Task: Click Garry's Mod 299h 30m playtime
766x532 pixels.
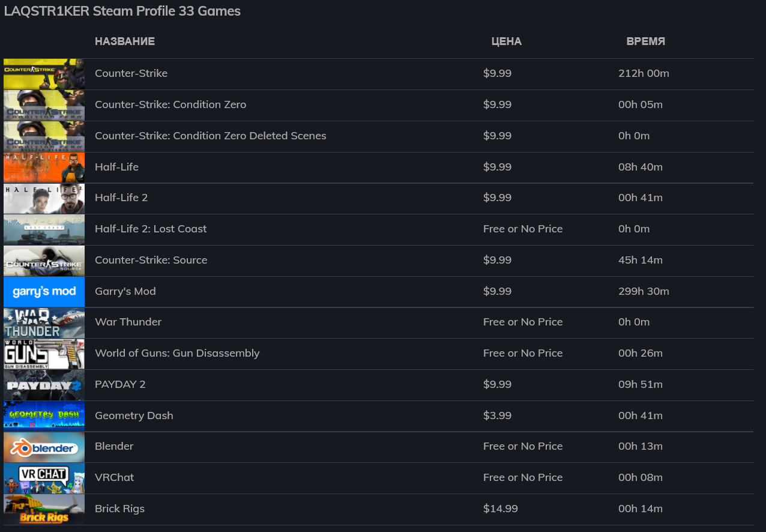Action: pyautogui.click(x=644, y=291)
